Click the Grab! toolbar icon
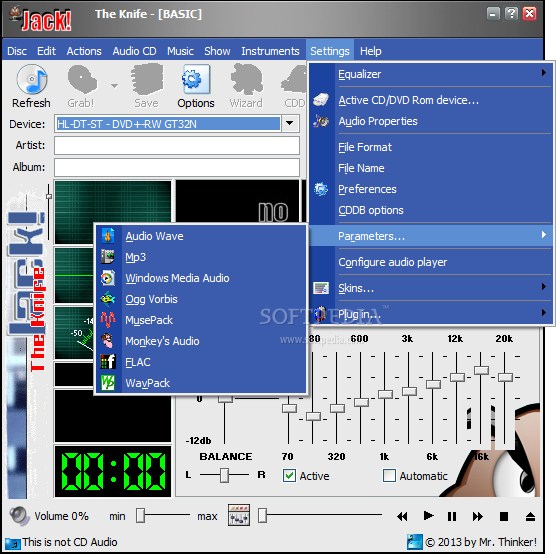 point(82,80)
